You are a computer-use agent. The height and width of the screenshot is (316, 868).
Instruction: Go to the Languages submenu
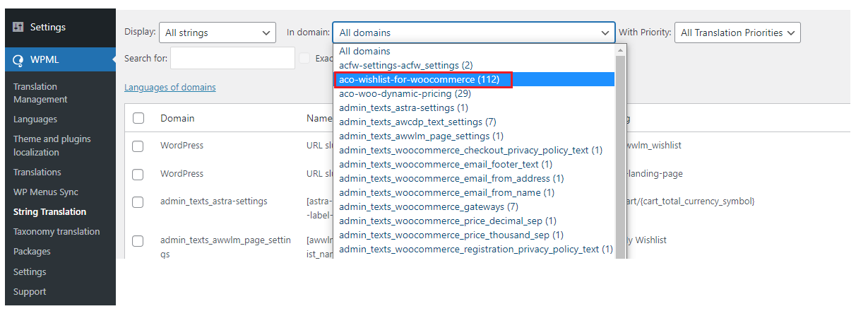(35, 119)
